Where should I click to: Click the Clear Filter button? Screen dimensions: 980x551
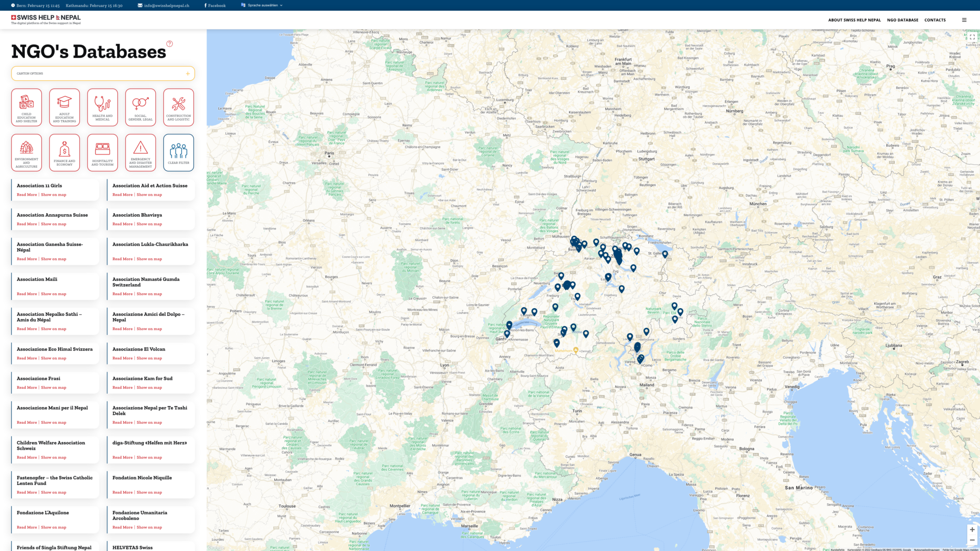coord(178,153)
